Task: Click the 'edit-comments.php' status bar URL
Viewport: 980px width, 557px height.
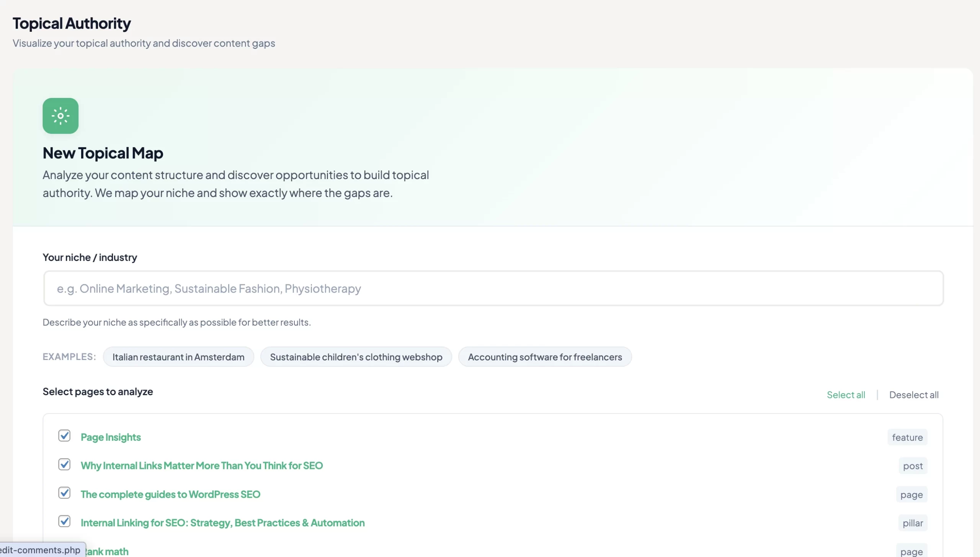Action: pos(40,550)
